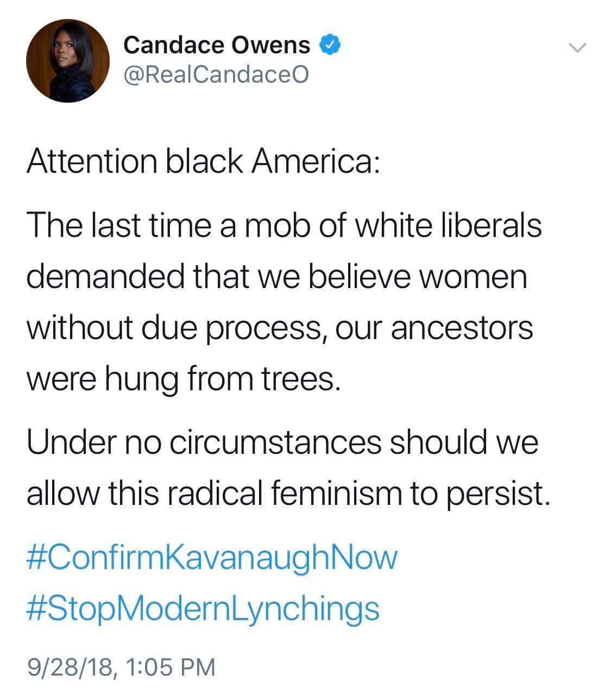
Task: Click the line "demanded that we believe women"
Action: (277, 276)
